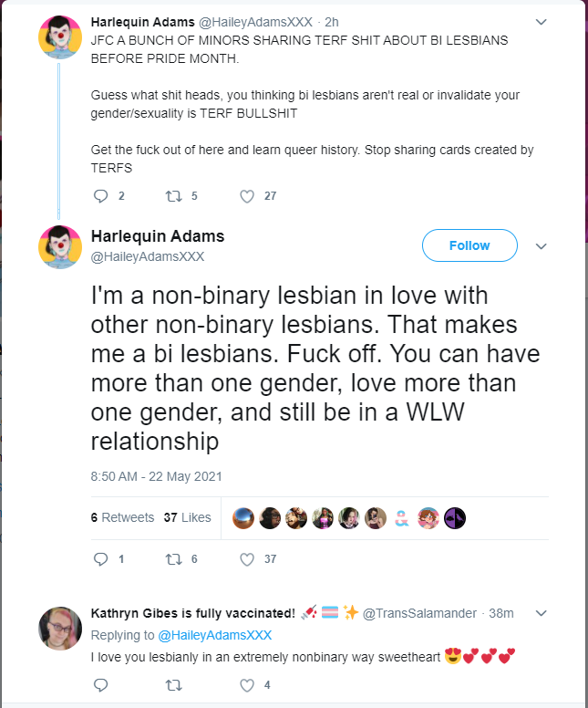Reply to the main tweet
The image size is (588, 708).
point(100,559)
